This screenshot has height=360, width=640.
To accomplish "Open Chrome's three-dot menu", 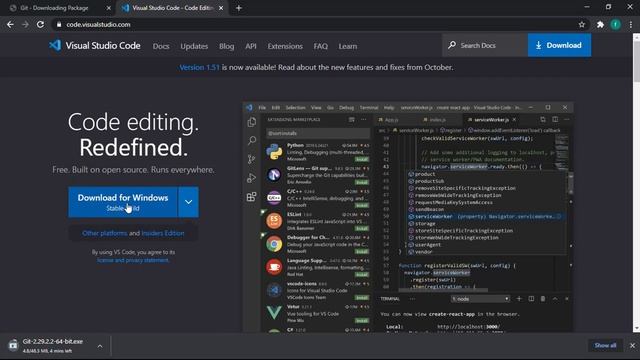I will [x=631, y=24].
